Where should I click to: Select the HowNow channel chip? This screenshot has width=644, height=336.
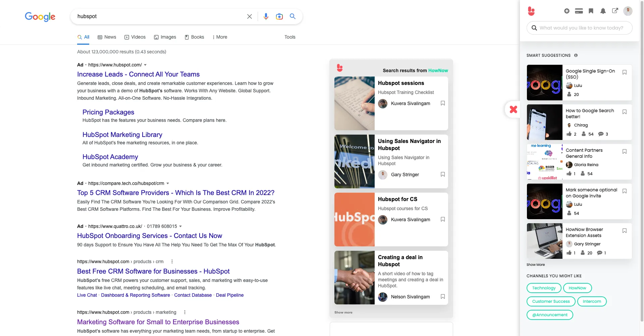tap(577, 288)
